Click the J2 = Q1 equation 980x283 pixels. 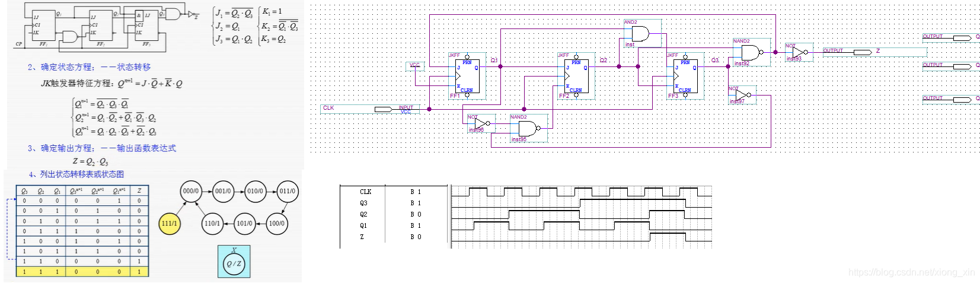(228, 26)
